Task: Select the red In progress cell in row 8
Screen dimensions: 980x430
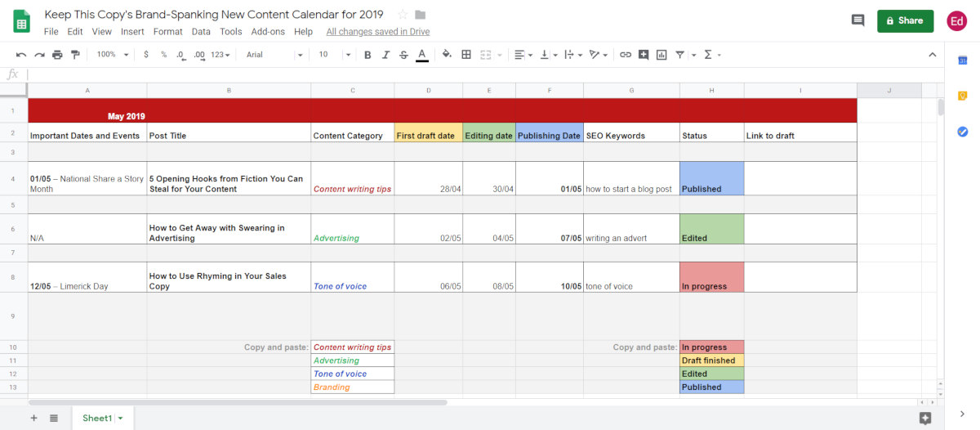Action: point(711,276)
